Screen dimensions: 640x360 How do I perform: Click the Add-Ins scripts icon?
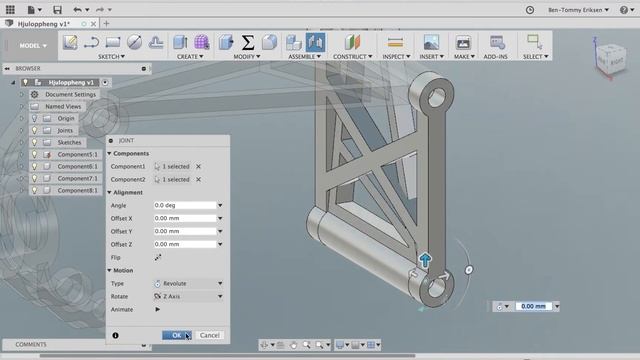point(497,42)
